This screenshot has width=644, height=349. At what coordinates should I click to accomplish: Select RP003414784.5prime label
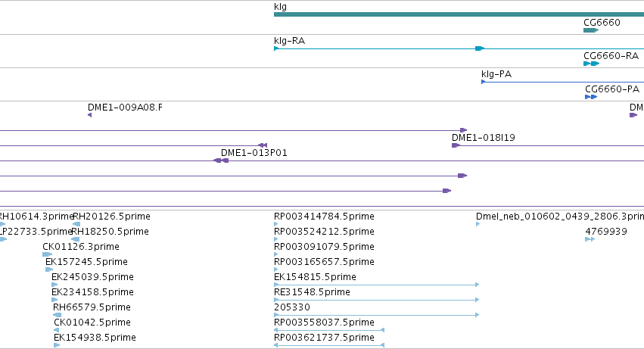click(324, 217)
